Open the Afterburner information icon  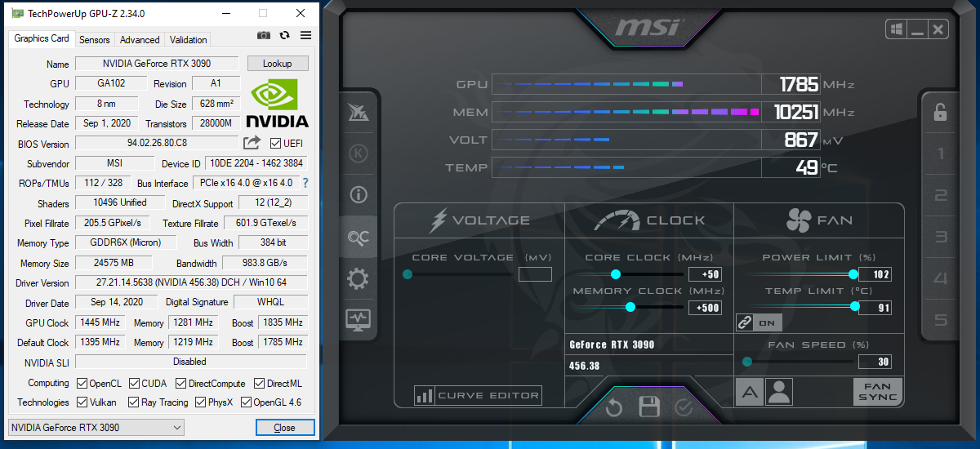coord(358,195)
